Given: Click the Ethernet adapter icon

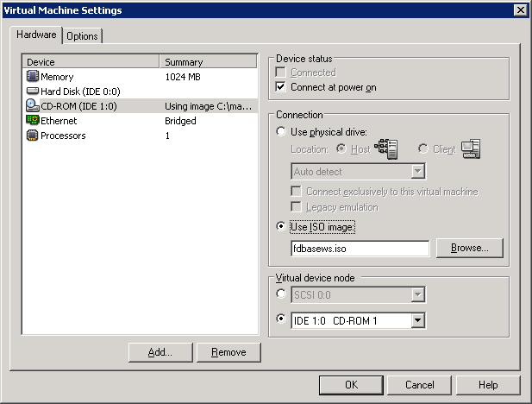Looking at the screenshot, I should 33,121.
